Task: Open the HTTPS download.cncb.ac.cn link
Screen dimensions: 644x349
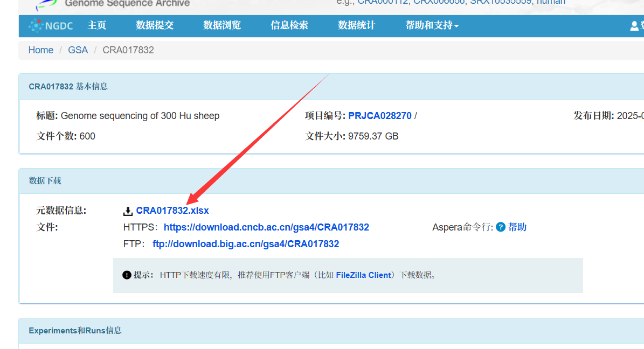Action: coord(266,227)
